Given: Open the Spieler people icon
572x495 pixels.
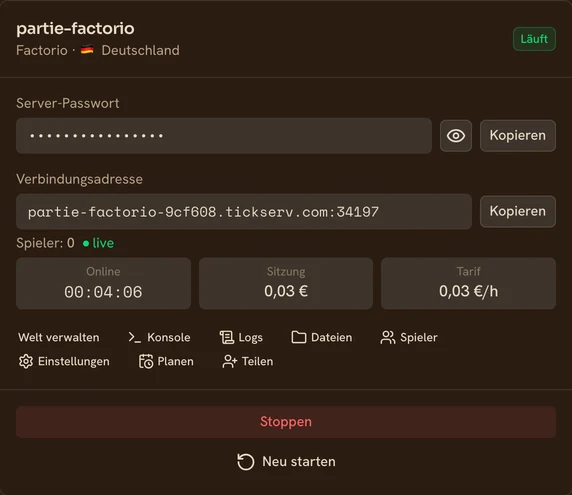Looking at the screenshot, I should tap(388, 337).
